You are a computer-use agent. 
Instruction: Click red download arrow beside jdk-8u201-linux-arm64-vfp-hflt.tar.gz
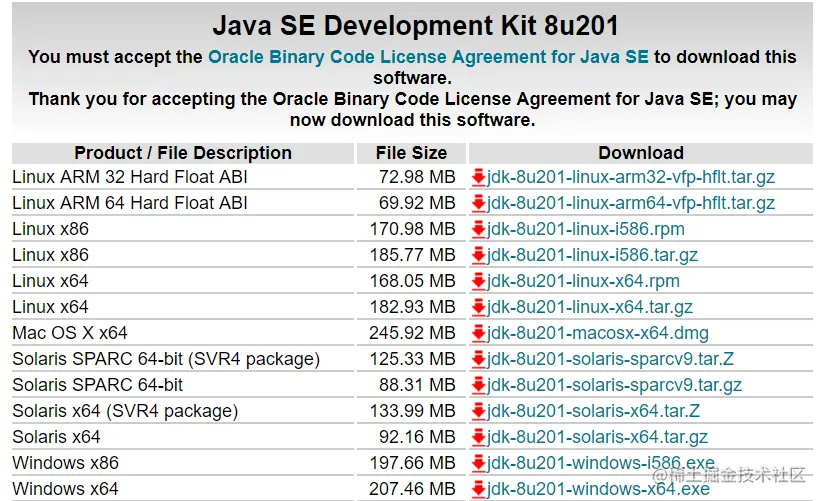pos(478,203)
